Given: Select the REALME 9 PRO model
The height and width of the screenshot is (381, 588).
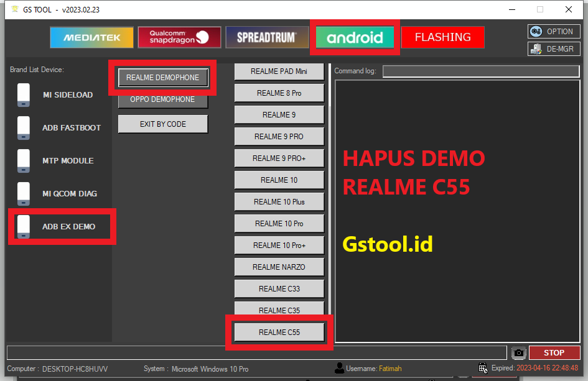Looking at the screenshot, I should [279, 136].
